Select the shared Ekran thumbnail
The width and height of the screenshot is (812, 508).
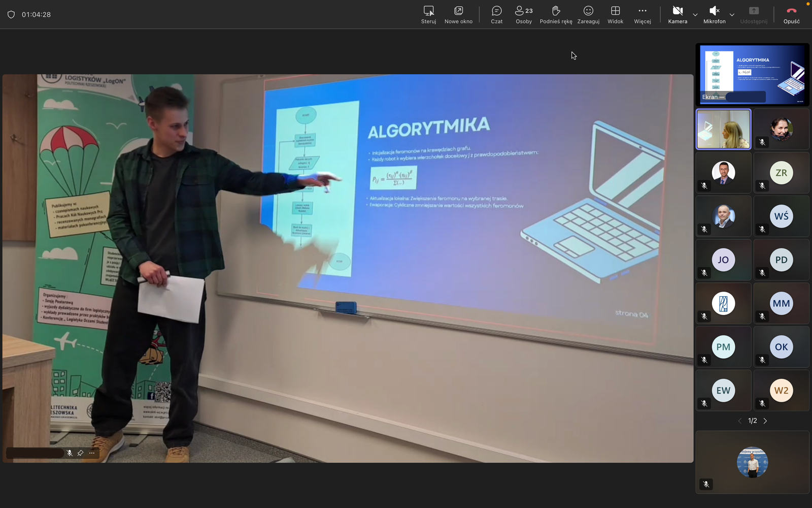point(752,74)
